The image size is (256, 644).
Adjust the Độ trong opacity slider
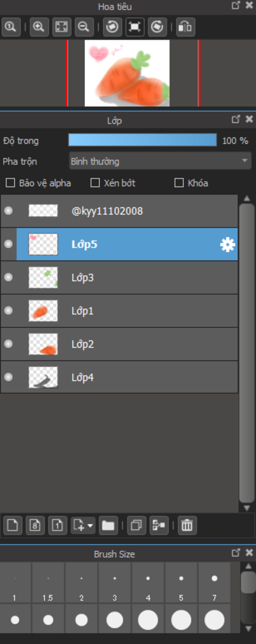(142, 140)
